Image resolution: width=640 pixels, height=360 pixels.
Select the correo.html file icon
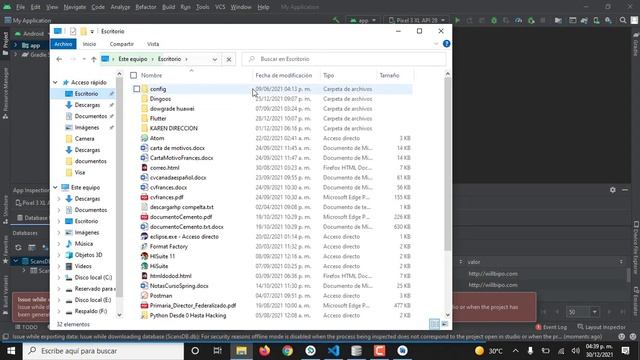[x=144, y=167]
